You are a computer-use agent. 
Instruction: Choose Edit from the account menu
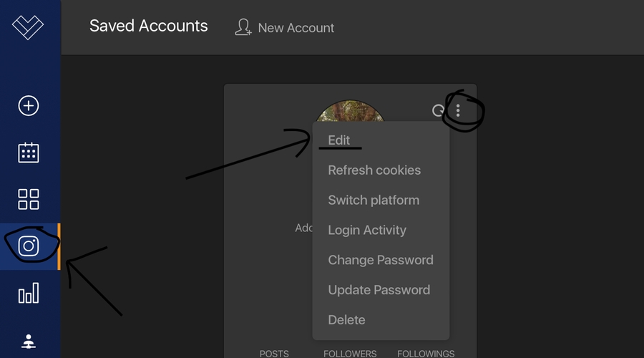point(339,140)
